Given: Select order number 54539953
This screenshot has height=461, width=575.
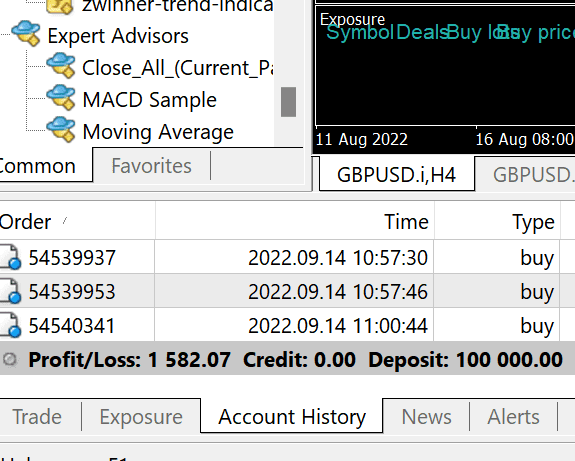Looking at the screenshot, I should coord(72,292).
